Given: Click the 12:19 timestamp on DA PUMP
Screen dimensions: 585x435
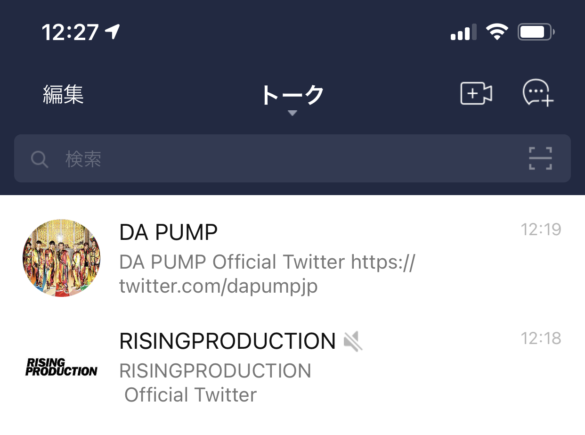Looking at the screenshot, I should 541,229.
